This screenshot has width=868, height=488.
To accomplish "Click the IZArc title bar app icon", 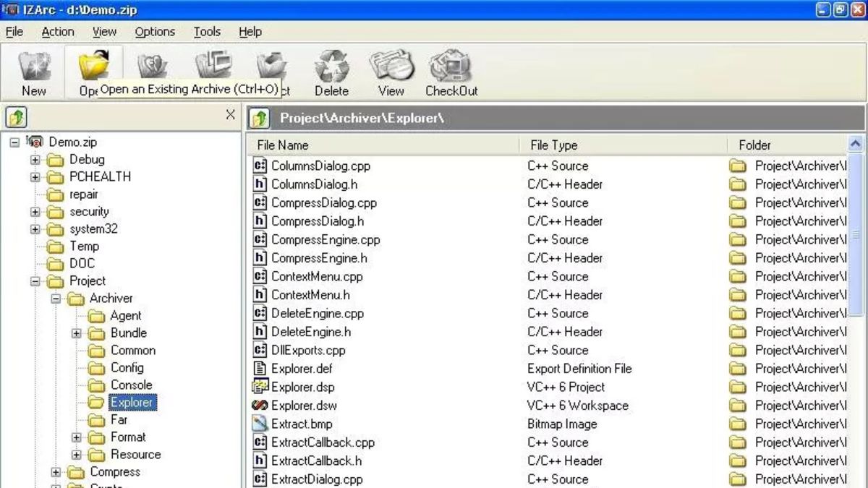I will point(12,10).
